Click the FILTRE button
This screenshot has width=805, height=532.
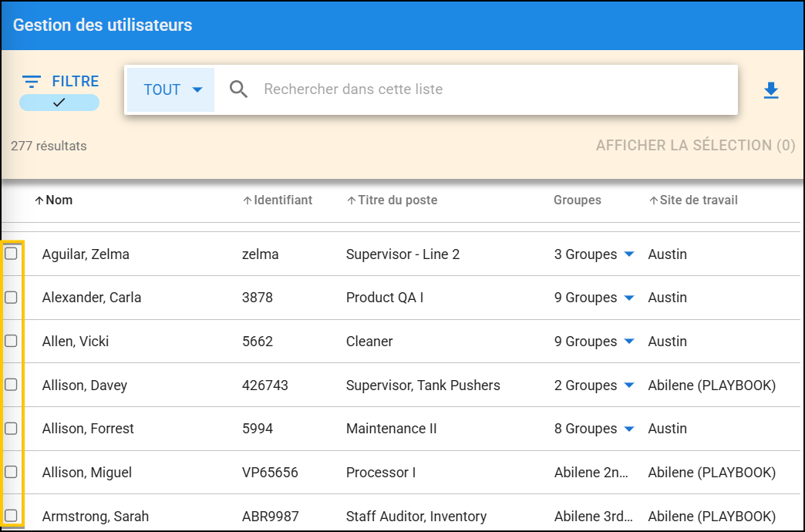75,81
